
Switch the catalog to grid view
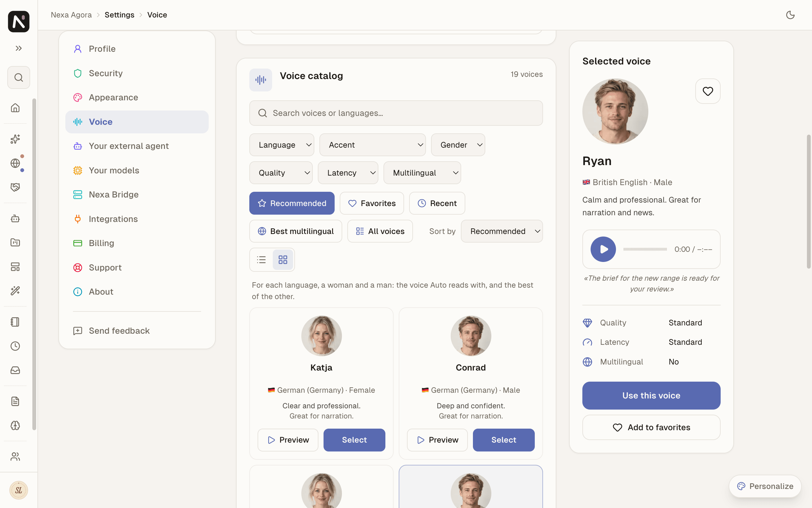[283, 260]
